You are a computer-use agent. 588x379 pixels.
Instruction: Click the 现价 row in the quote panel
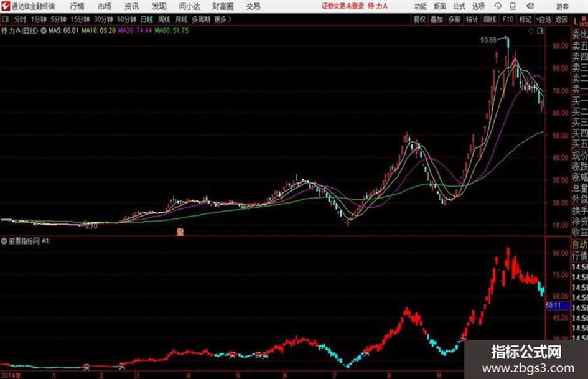tap(580, 156)
